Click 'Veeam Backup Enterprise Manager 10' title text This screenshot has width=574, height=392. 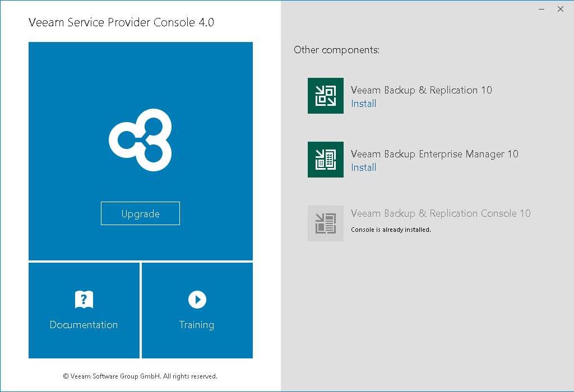click(434, 154)
